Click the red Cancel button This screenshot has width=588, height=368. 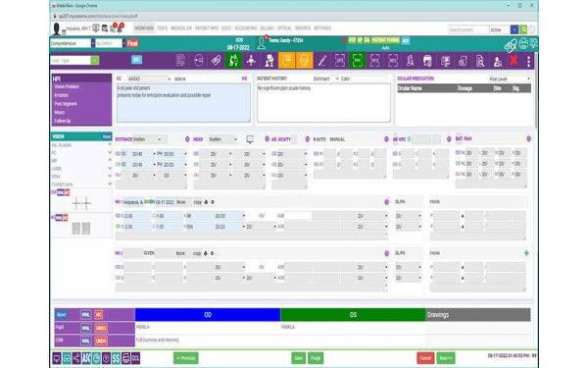coord(425,358)
